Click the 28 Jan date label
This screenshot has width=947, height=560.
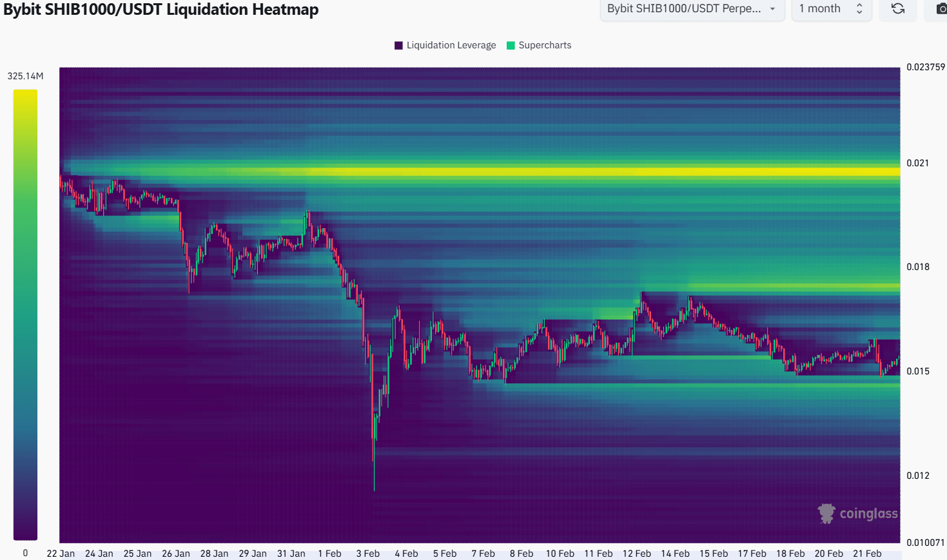point(214,554)
